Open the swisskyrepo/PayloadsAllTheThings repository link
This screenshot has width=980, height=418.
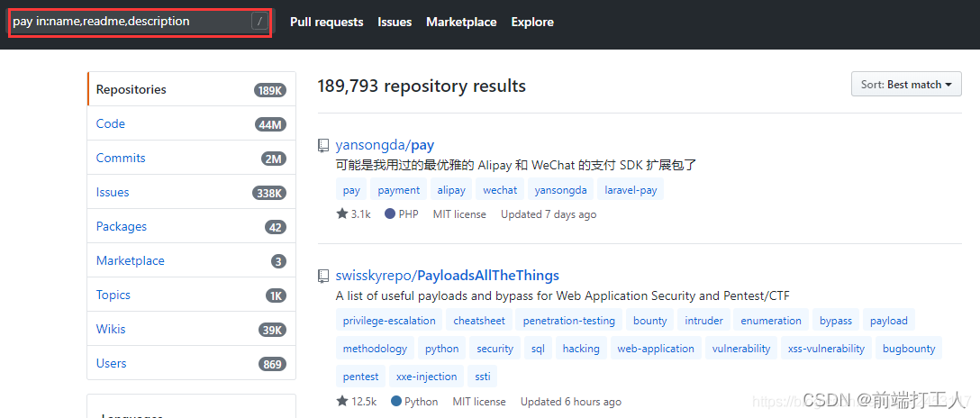click(448, 276)
